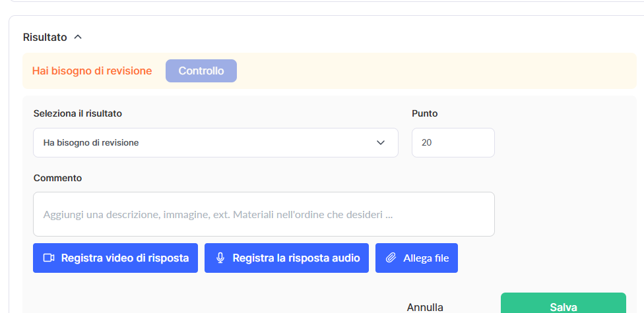Viewport: 644px width, 313px height.
Task: Click the orange Hai bisogno di revisione status
Action: (92, 71)
